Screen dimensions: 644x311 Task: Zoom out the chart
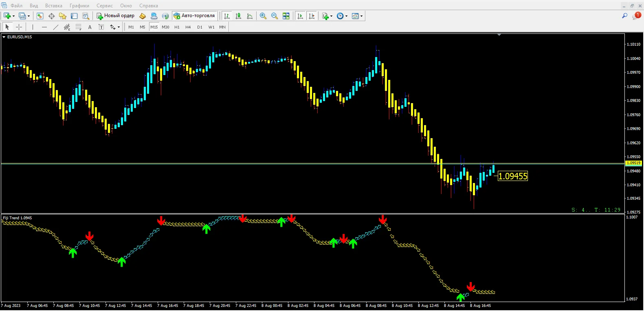275,16
